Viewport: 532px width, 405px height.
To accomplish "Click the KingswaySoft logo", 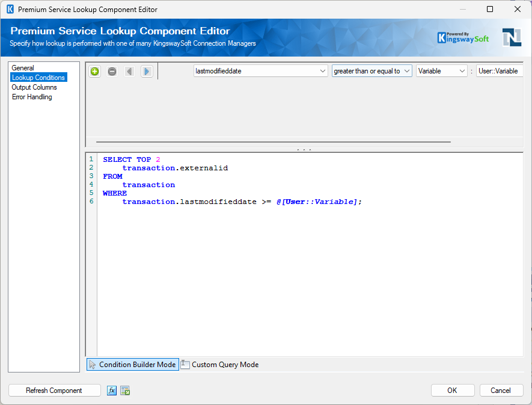I will click(463, 37).
